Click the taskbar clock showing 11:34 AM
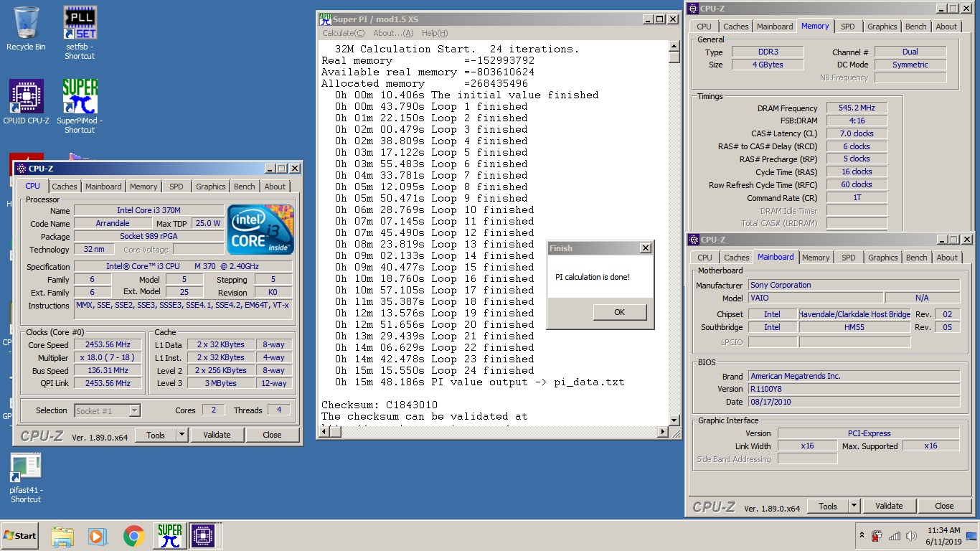This screenshot has width=980, height=551. 943,536
